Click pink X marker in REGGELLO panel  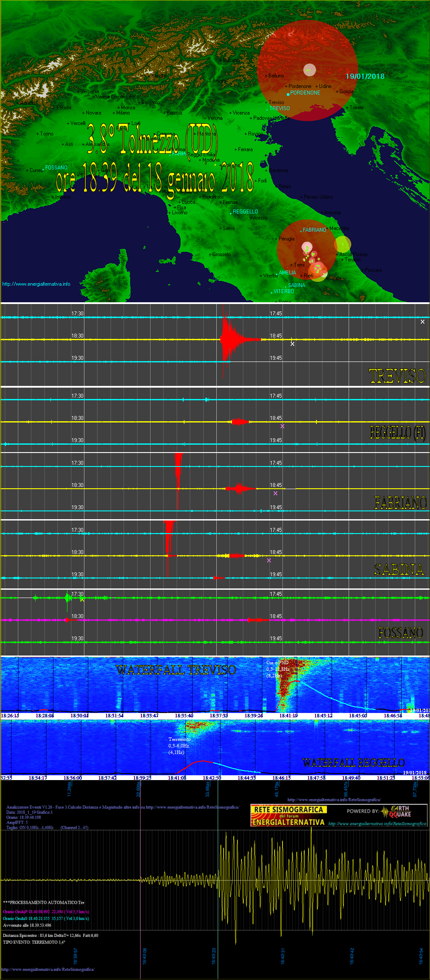tap(282, 426)
